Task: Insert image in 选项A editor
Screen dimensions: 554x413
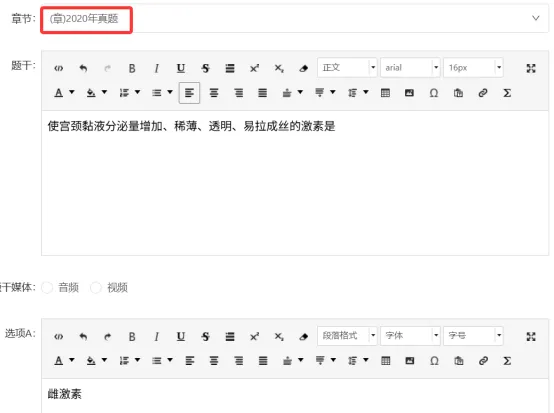Action: pyautogui.click(x=409, y=361)
